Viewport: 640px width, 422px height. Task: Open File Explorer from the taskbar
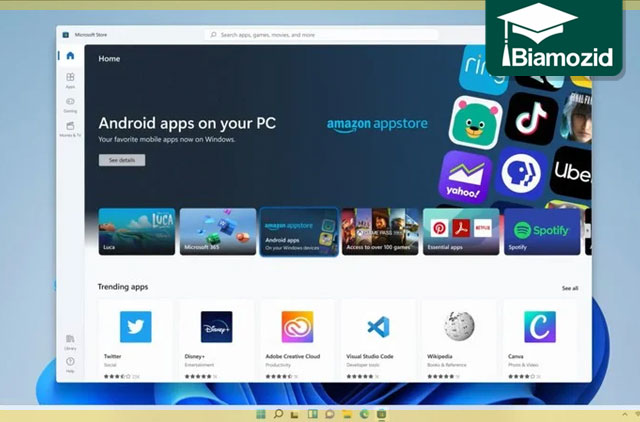click(x=347, y=414)
